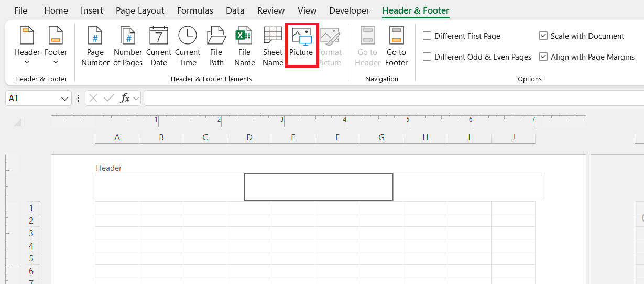Select the Header & Footer tab
This screenshot has width=644, height=284.
(416, 10)
